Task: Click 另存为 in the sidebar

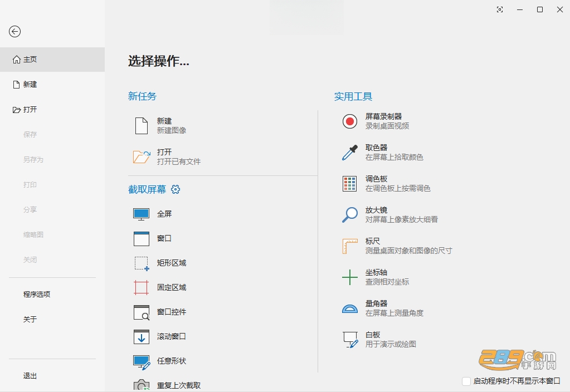Action: click(x=33, y=159)
